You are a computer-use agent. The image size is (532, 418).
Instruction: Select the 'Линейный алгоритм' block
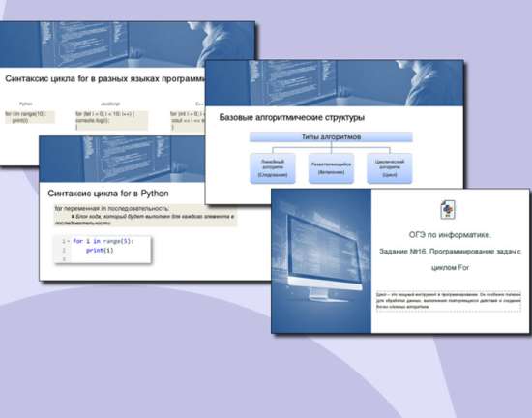[x=273, y=168]
